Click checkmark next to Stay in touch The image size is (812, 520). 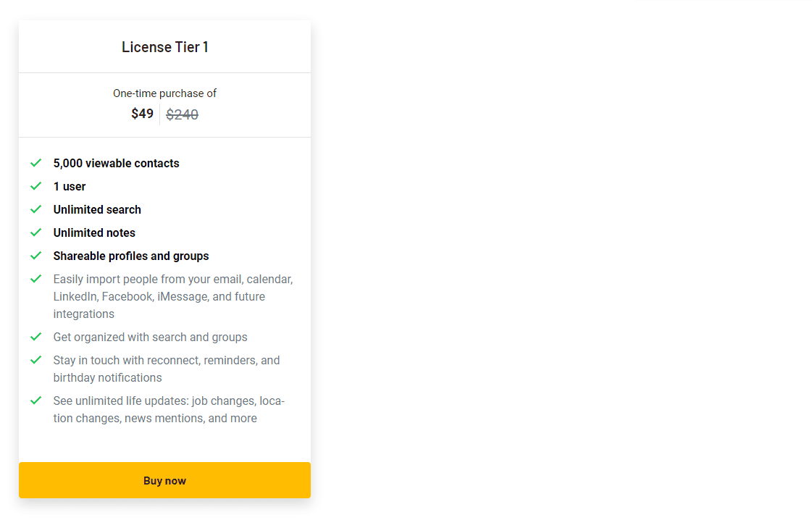pos(36,360)
